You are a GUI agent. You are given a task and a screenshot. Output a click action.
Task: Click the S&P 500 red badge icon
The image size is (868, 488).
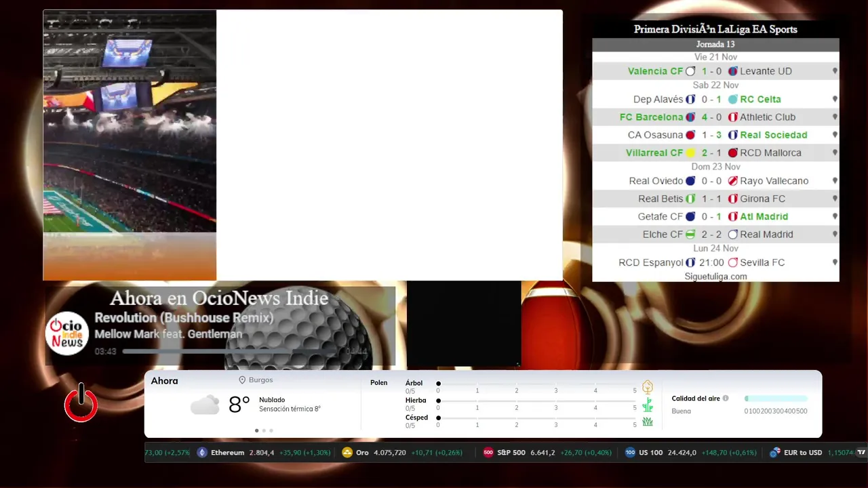coord(488,453)
